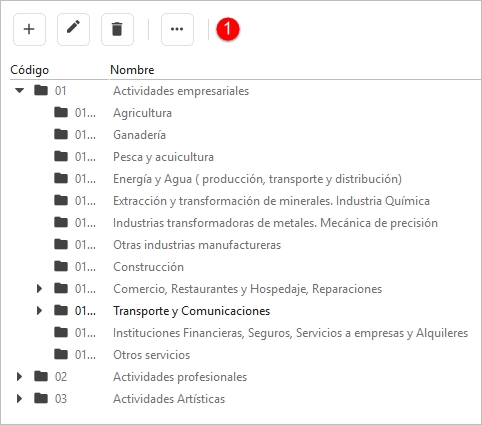
Task: Click the Nombre column header
Action: tap(132, 70)
